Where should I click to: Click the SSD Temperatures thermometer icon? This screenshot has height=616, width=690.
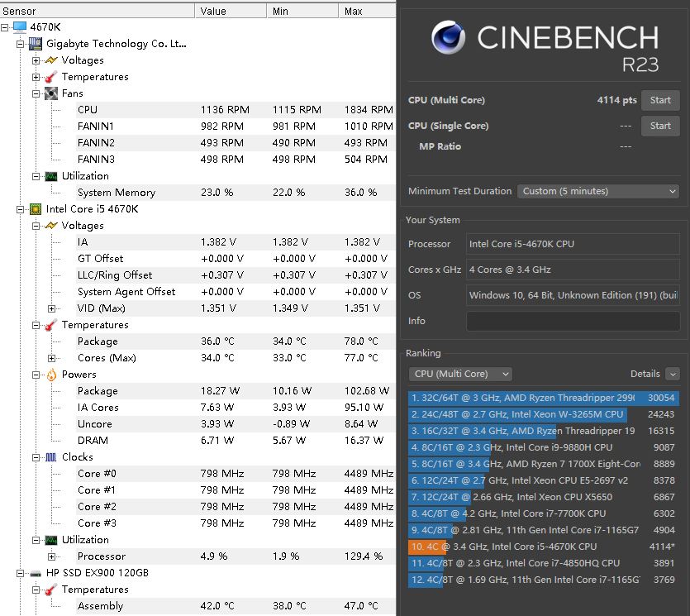pos(51,590)
